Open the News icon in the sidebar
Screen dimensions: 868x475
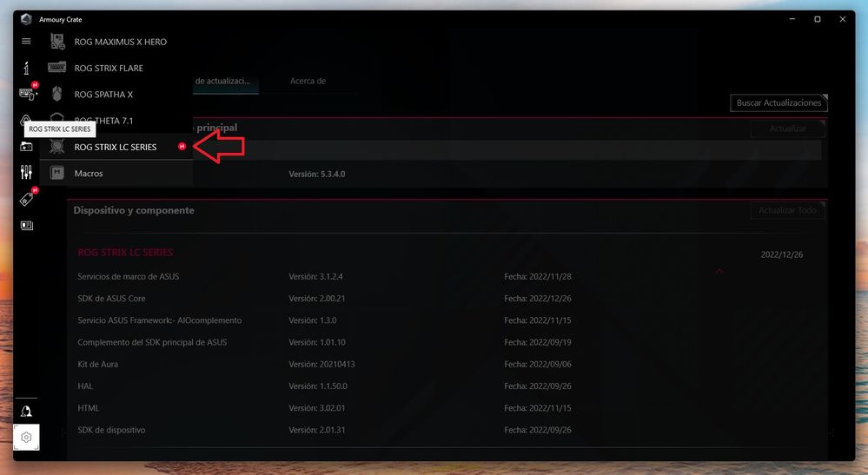[x=26, y=225]
